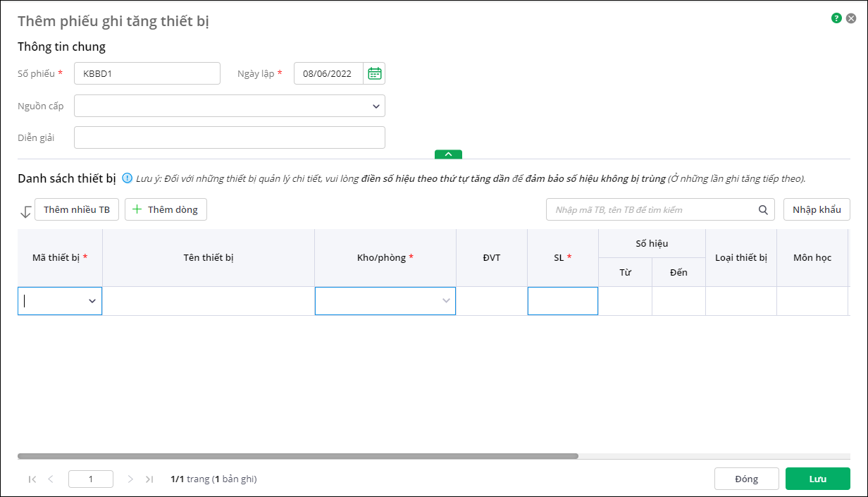
Task: Click the Nhập khẩu button
Action: [817, 209]
